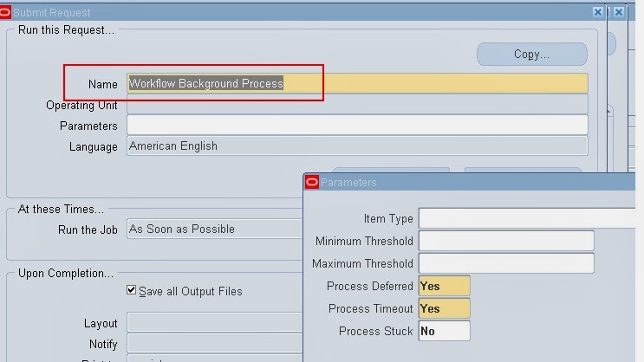The image size is (644, 362).
Task: Click the Maximum Threshold field
Action: tap(506, 263)
